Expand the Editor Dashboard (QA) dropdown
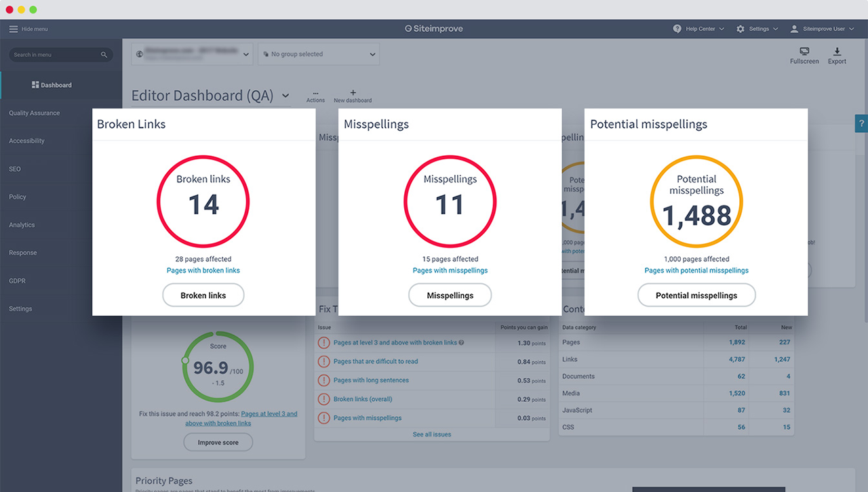This screenshot has height=492, width=868. 284,96
